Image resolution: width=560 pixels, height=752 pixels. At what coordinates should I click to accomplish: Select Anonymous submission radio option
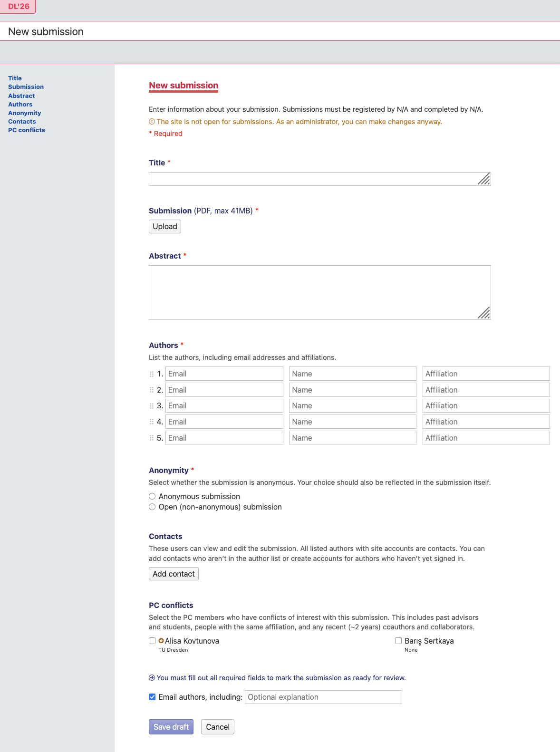coord(152,496)
